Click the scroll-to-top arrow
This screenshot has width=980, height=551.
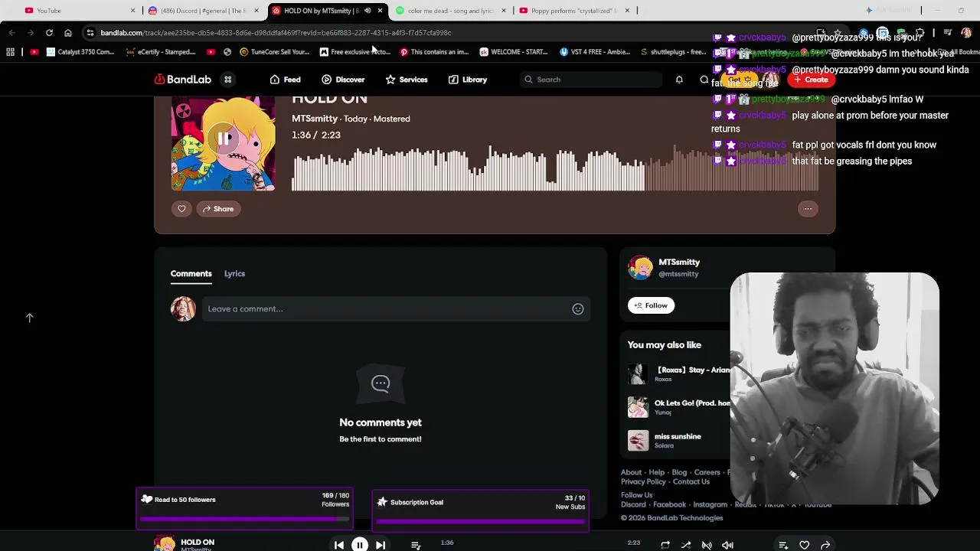coord(29,318)
